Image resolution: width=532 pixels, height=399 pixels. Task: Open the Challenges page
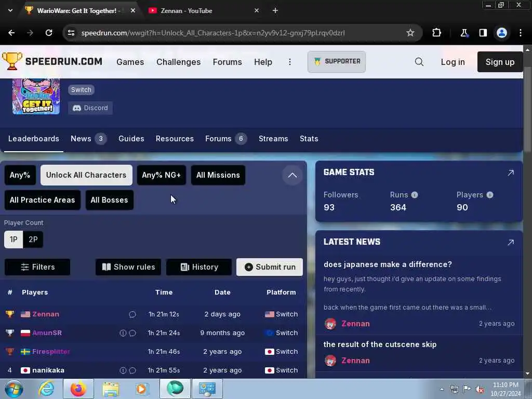tap(179, 62)
